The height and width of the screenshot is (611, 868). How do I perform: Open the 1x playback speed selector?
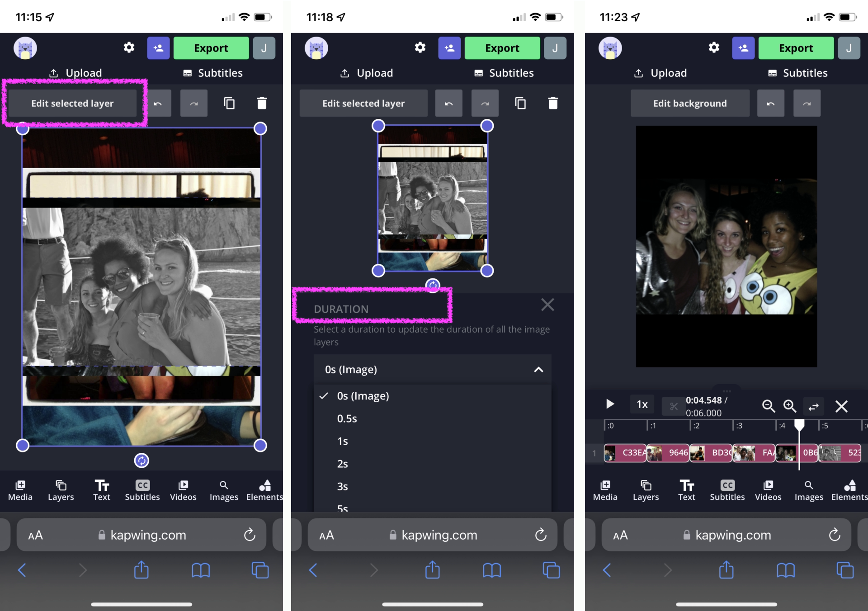tap(642, 404)
